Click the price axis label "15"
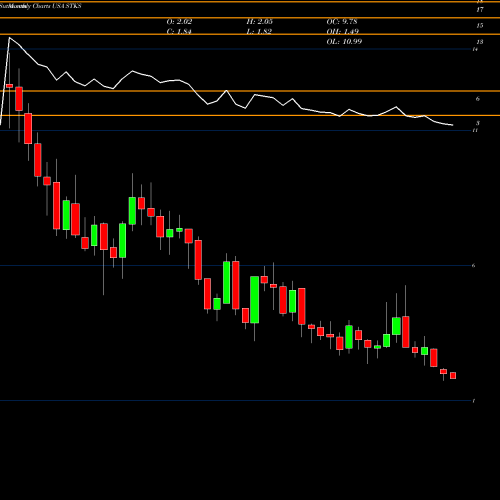The width and height of the screenshot is (500, 500). click(480, 26)
